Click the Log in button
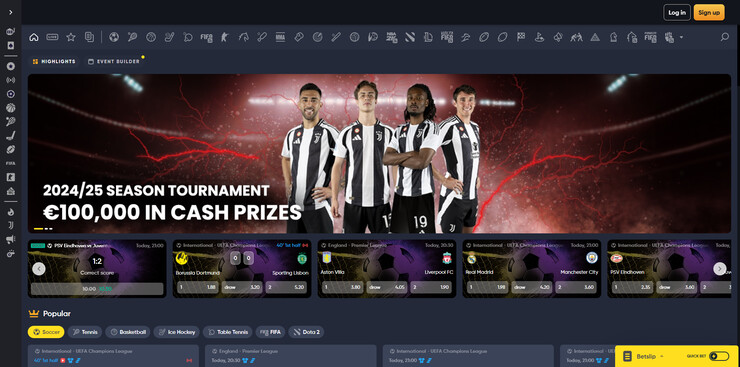 pyautogui.click(x=677, y=13)
